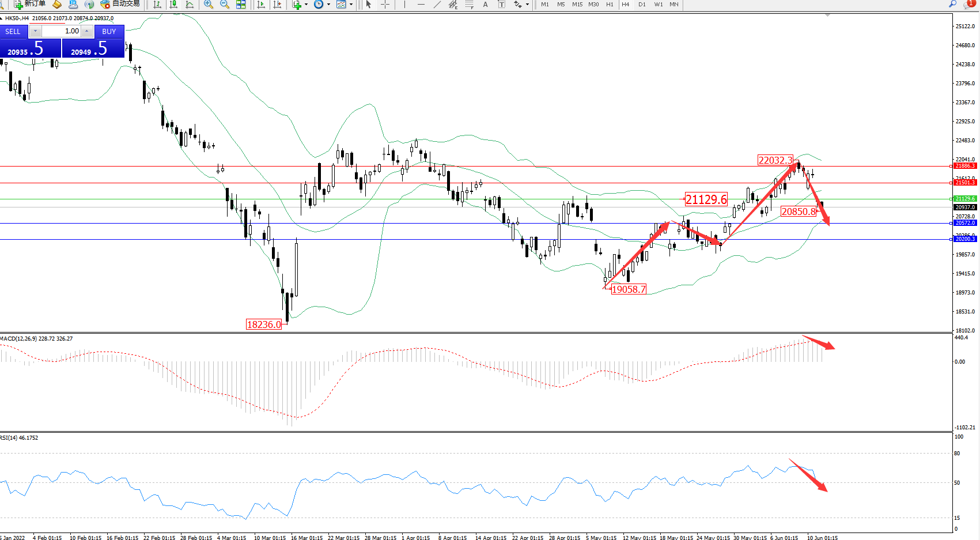Image resolution: width=980 pixels, height=540 pixels.
Task: Click the tile windows icon
Action: (241, 5)
